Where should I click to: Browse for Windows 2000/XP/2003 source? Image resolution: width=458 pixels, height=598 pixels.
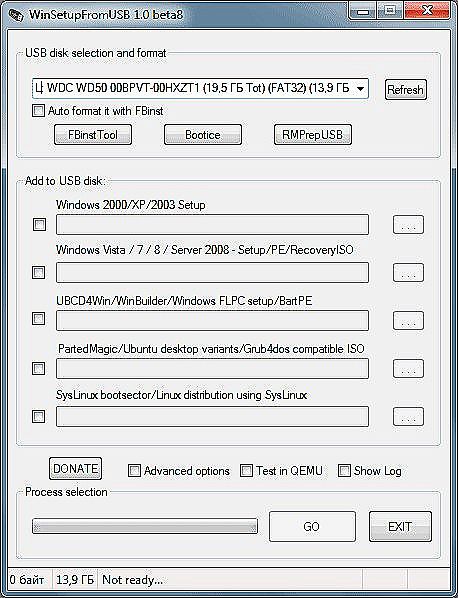[x=408, y=225]
